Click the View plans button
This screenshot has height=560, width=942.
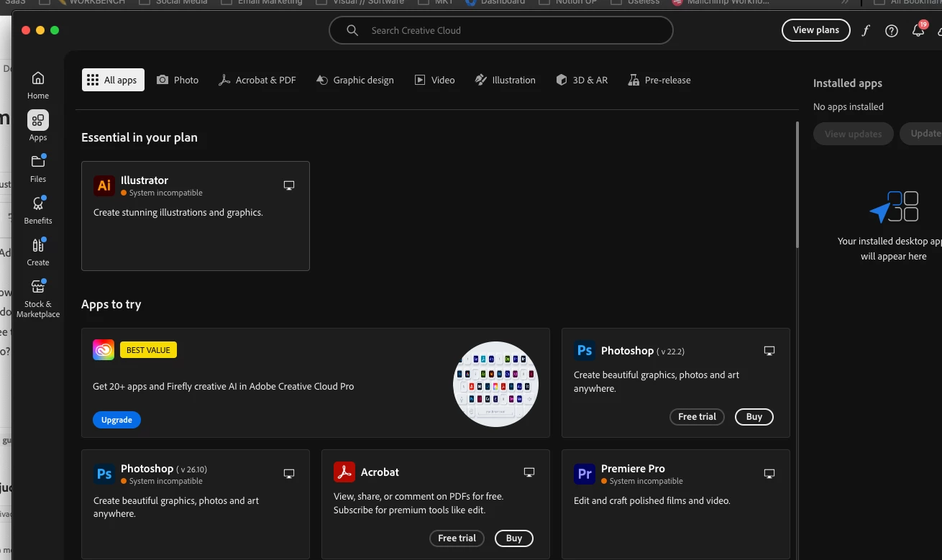click(816, 30)
